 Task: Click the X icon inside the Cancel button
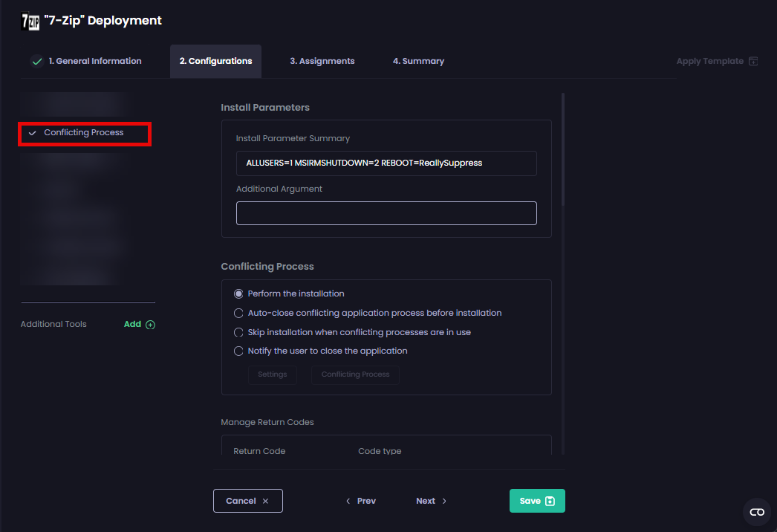[x=265, y=500]
